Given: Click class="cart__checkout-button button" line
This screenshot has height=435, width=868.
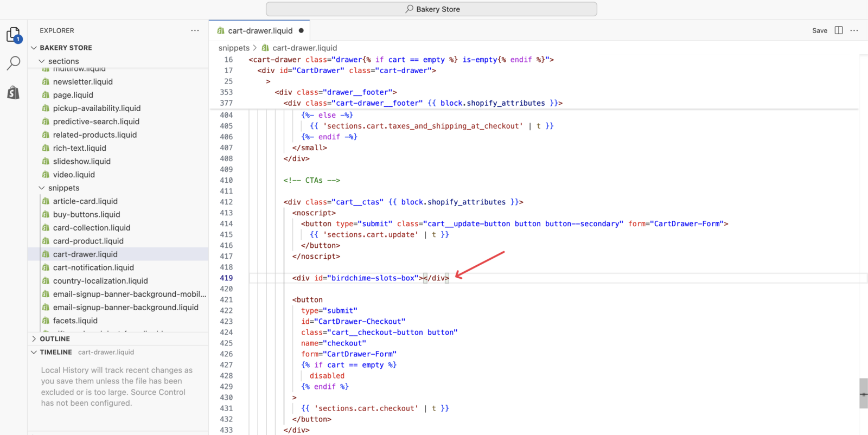Looking at the screenshot, I should (379, 332).
